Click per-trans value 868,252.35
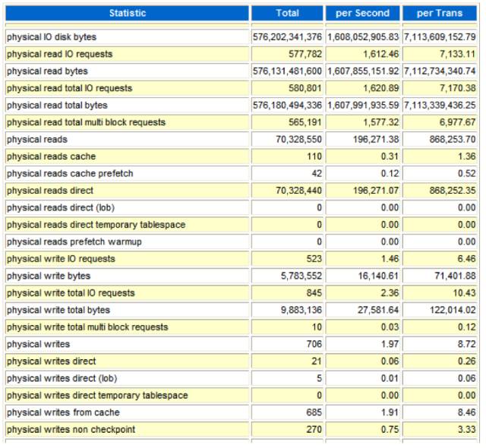486x448 pixels. (453, 191)
